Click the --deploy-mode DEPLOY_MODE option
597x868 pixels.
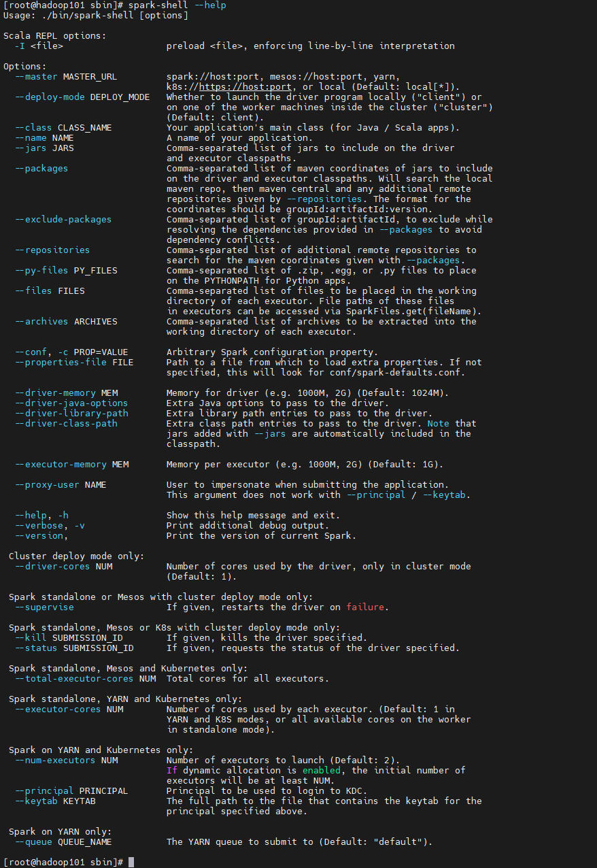point(82,97)
